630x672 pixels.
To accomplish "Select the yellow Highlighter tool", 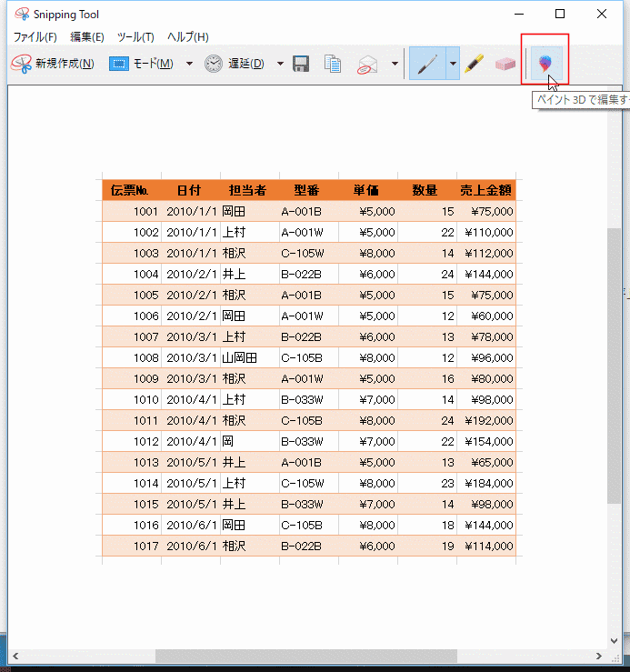I will [x=474, y=64].
